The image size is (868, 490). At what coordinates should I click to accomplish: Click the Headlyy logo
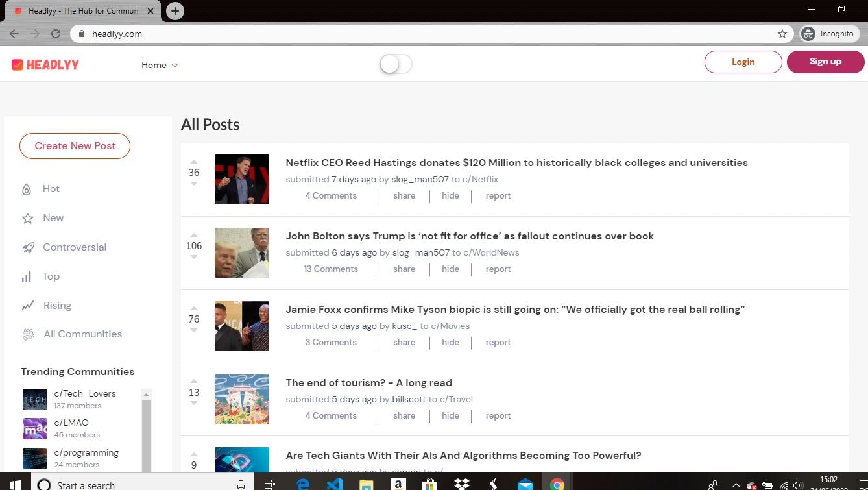[x=45, y=64]
